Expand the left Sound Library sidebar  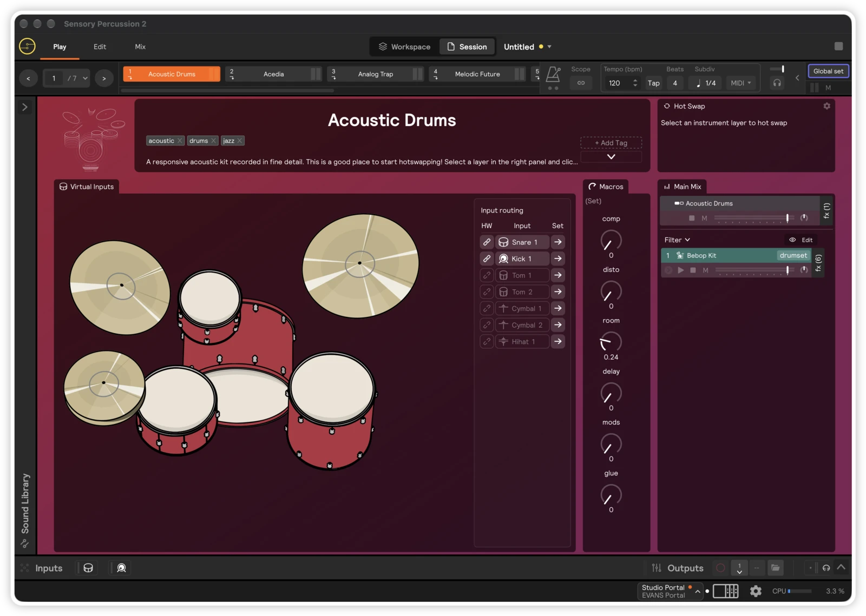point(25,107)
